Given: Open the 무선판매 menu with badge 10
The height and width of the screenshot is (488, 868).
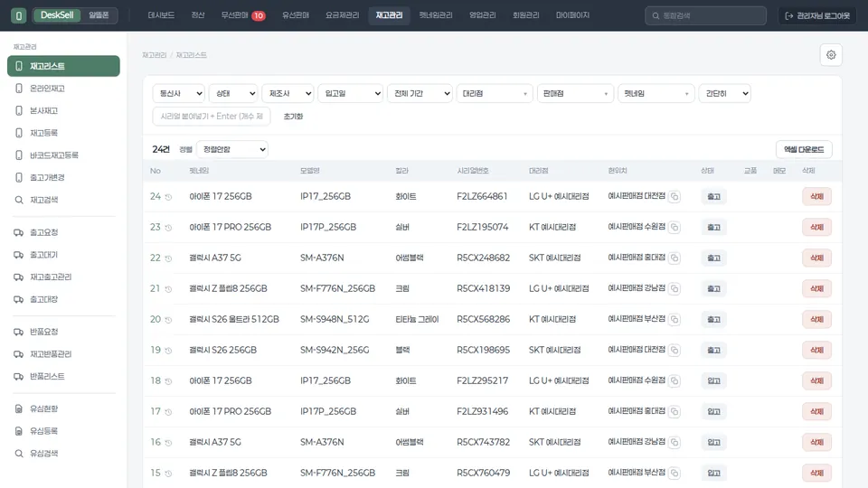Looking at the screenshot, I should pyautogui.click(x=242, y=15).
